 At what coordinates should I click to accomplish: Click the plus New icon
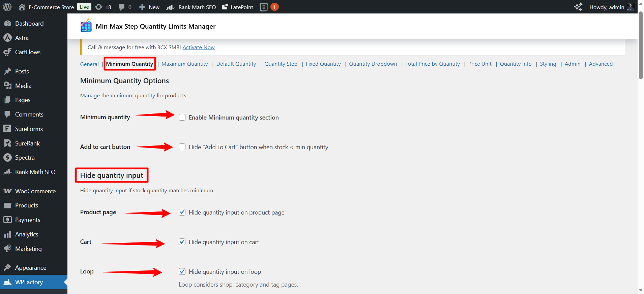coord(142,7)
